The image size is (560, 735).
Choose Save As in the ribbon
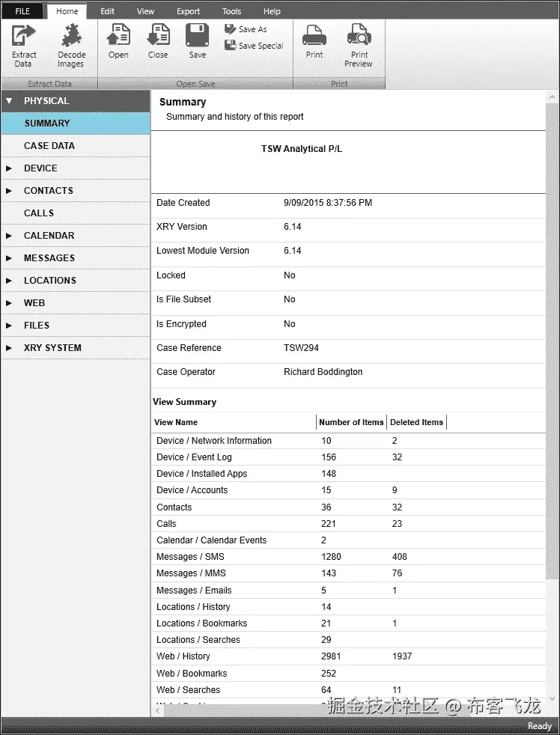pos(246,29)
